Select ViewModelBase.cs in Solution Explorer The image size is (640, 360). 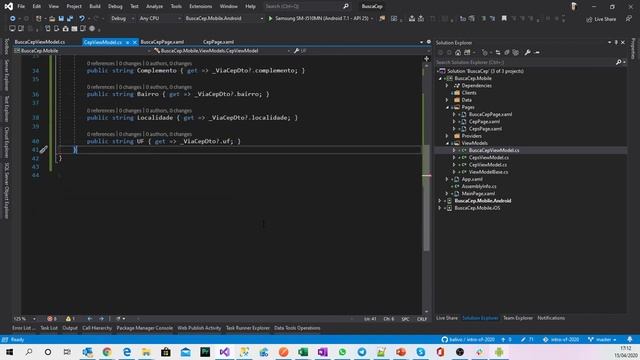tap(489, 172)
